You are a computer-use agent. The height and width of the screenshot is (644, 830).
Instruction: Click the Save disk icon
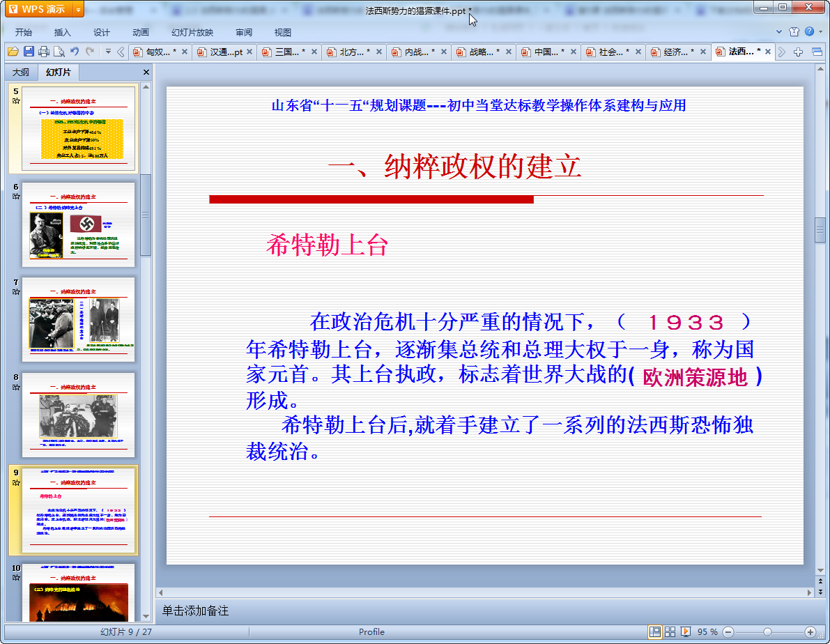pos(29,52)
